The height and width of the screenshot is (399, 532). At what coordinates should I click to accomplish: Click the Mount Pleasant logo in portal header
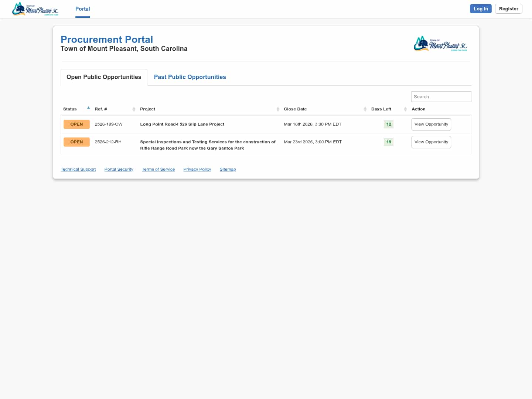440,44
